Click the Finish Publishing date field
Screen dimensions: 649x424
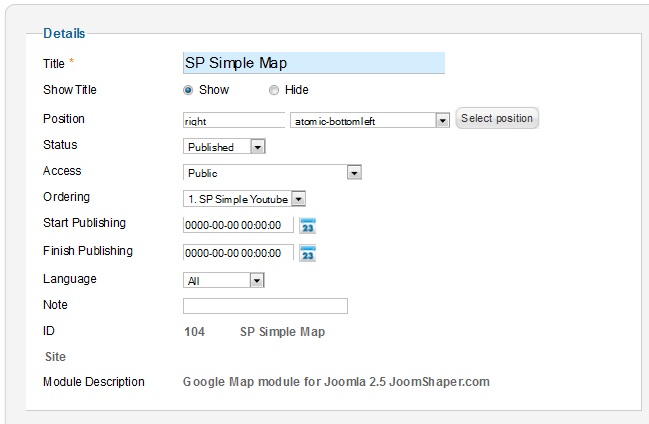(239, 252)
